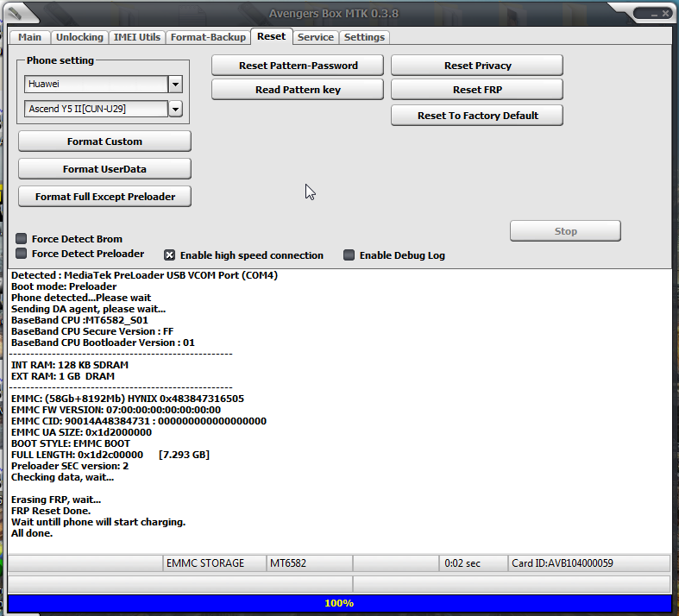Click the 'Boot mode: Preloader' log line
The width and height of the screenshot is (679, 616).
point(64,286)
